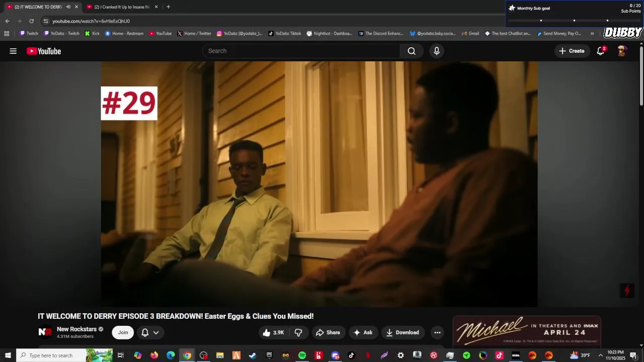Click the YouTube search input field
The height and width of the screenshot is (362, 644).
coord(301,51)
